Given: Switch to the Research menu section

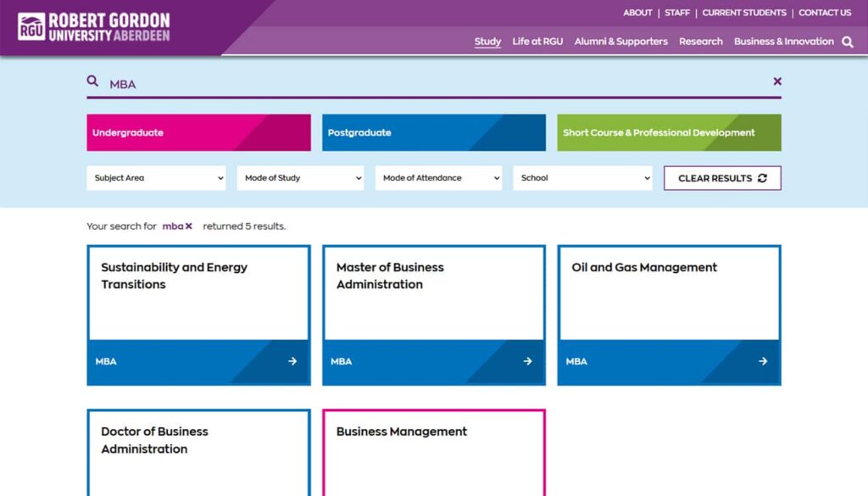Looking at the screenshot, I should tap(700, 42).
